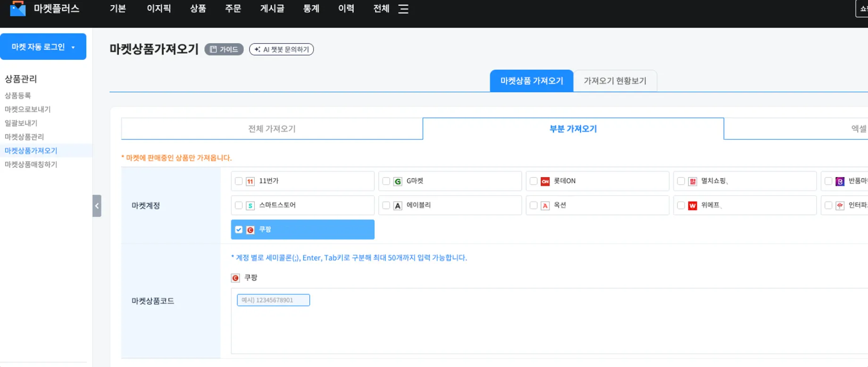This screenshot has width=868, height=367.
Task: Enable the 옥션 checkbox
Action: point(534,205)
